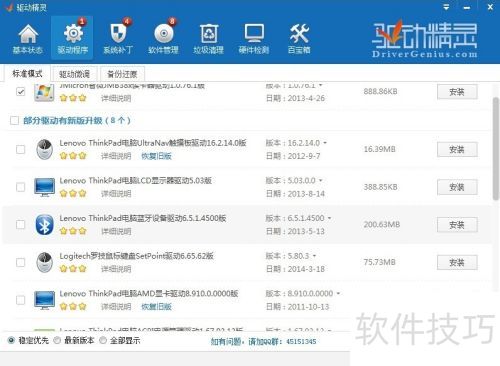Image resolution: width=500 pixels, height=366 pixels.
Task: Switch to the 驱动微调 tab
Action: [x=75, y=74]
